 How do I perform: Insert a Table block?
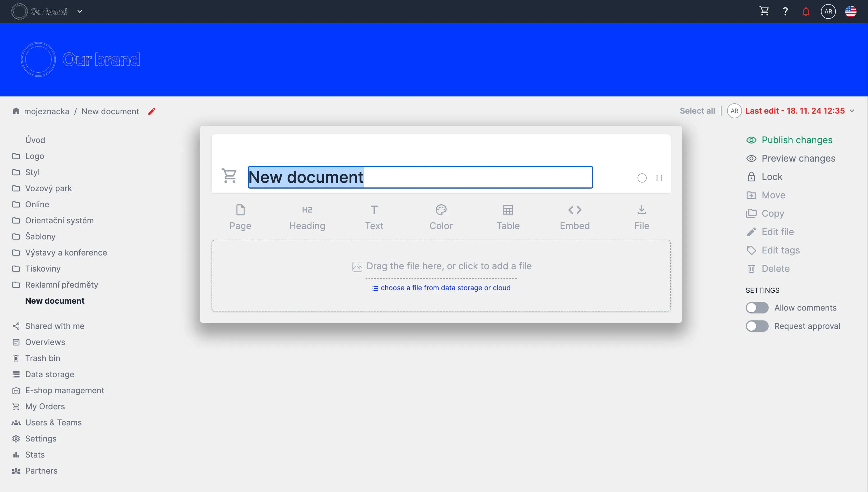coord(507,217)
